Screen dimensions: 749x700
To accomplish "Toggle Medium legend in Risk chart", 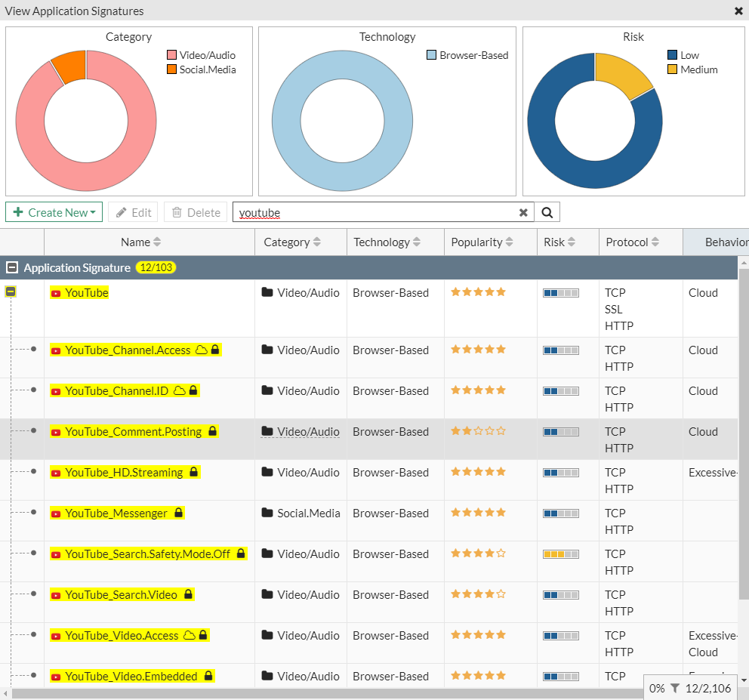I will (692, 69).
